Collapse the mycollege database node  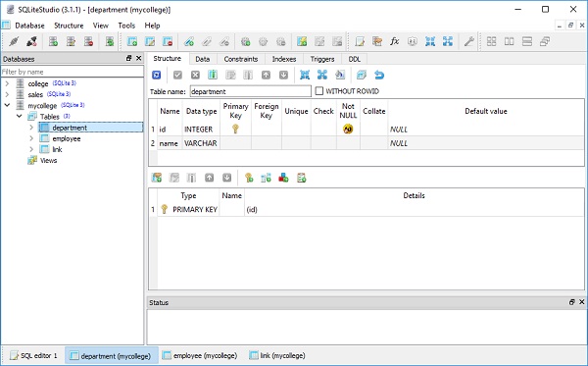click(x=7, y=105)
